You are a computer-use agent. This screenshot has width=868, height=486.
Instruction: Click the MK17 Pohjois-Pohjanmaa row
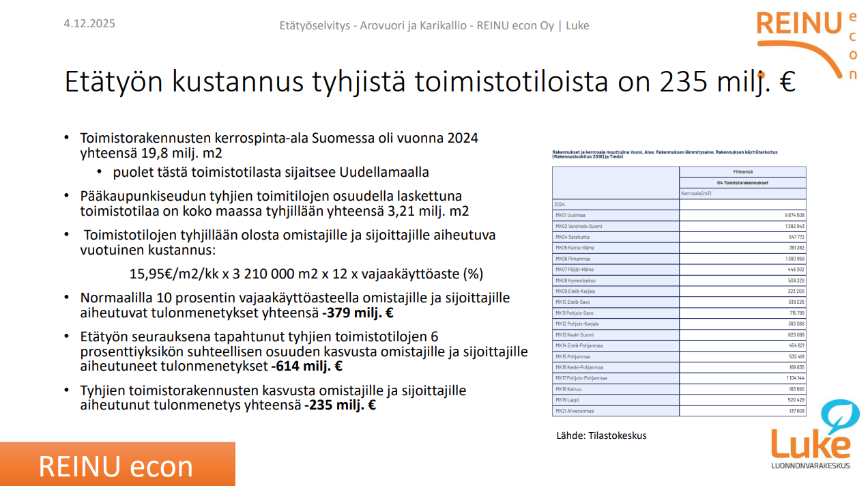[679, 378]
